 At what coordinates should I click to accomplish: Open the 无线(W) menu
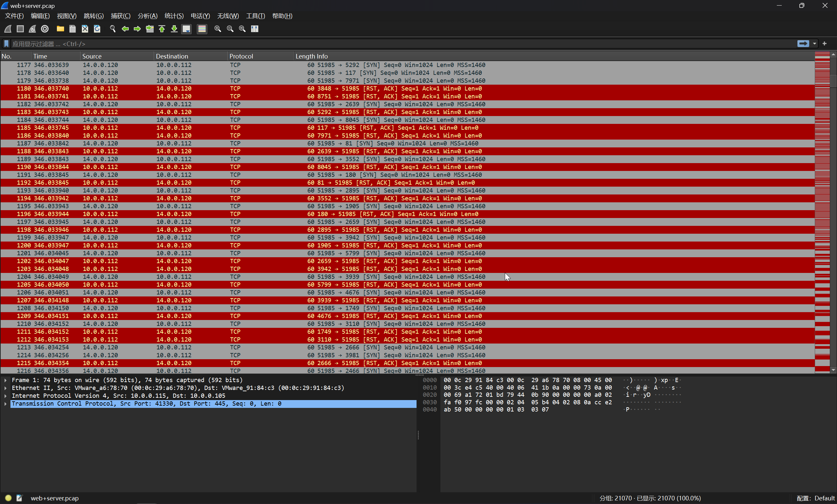(x=228, y=16)
